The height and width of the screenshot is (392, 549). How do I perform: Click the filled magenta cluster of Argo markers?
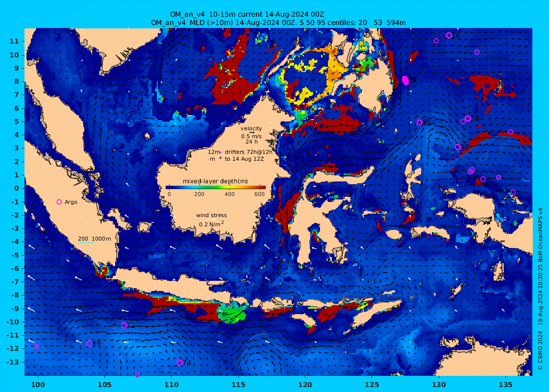tap(405, 80)
